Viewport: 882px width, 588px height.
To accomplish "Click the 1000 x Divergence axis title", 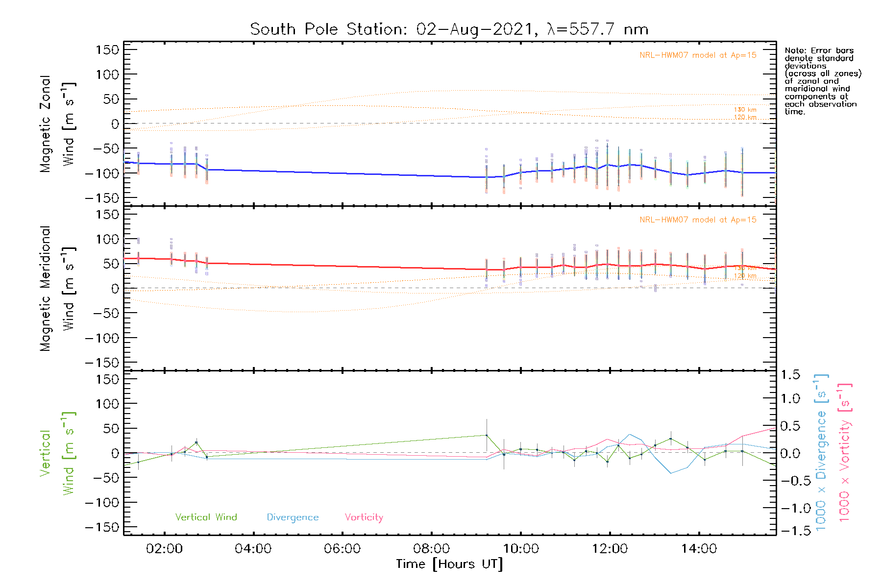I will [x=821, y=452].
